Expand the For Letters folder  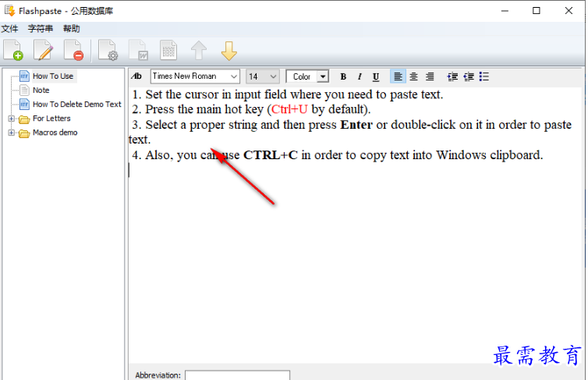tap(11, 119)
